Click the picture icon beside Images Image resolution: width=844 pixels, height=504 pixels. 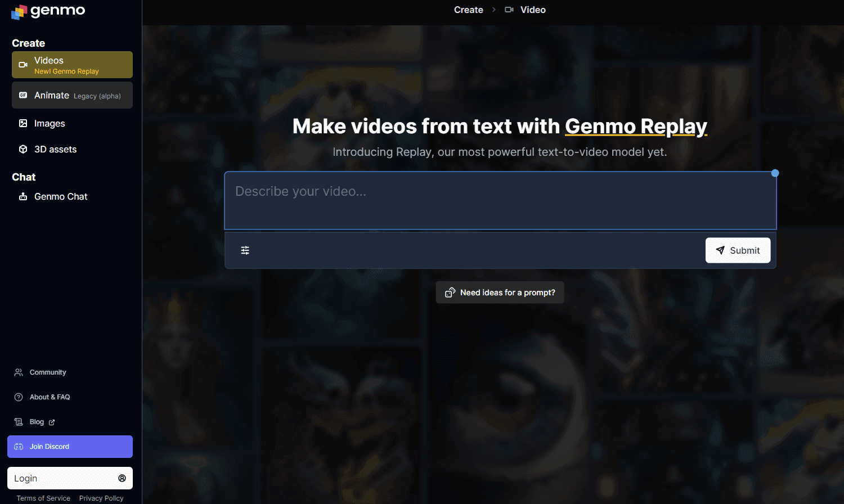[23, 123]
